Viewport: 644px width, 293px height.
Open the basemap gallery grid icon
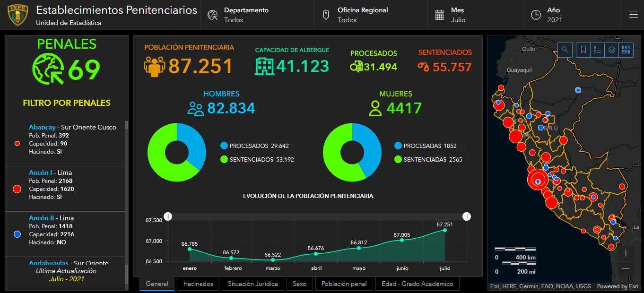[626, 50]
